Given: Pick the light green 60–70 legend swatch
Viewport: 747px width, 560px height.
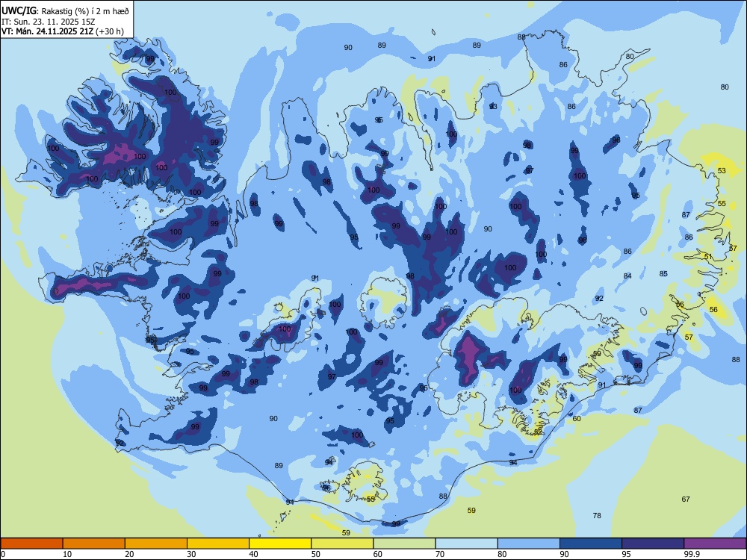Looking at the screenshot, I should (x=404, y=544).
